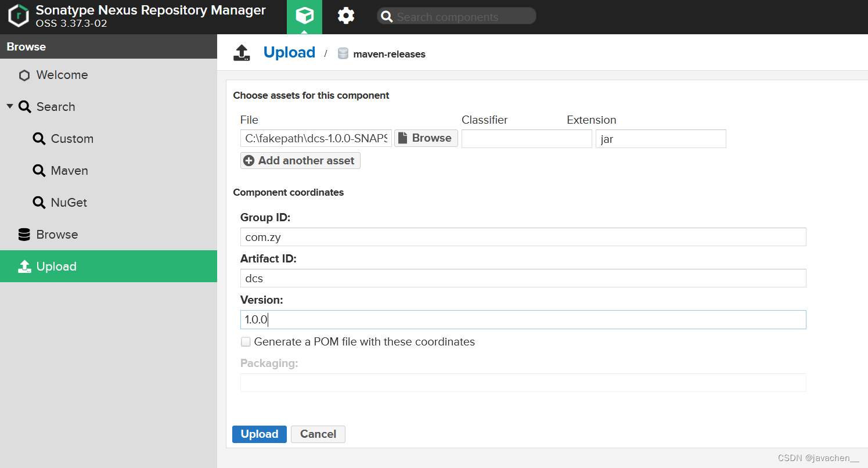
Task: Click the blue Upload button
Action: point(260,434)
